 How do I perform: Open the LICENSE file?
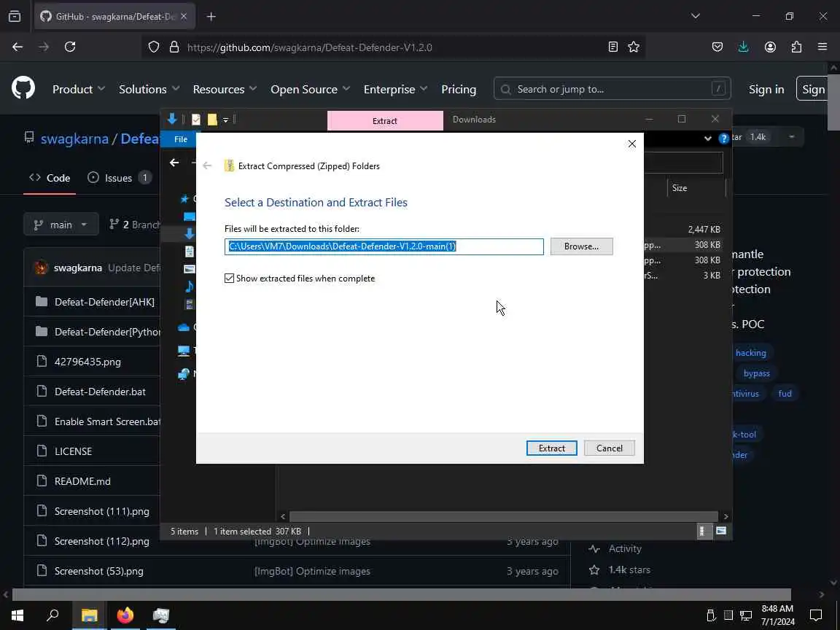pyautogui.click(x=74, y=451)
